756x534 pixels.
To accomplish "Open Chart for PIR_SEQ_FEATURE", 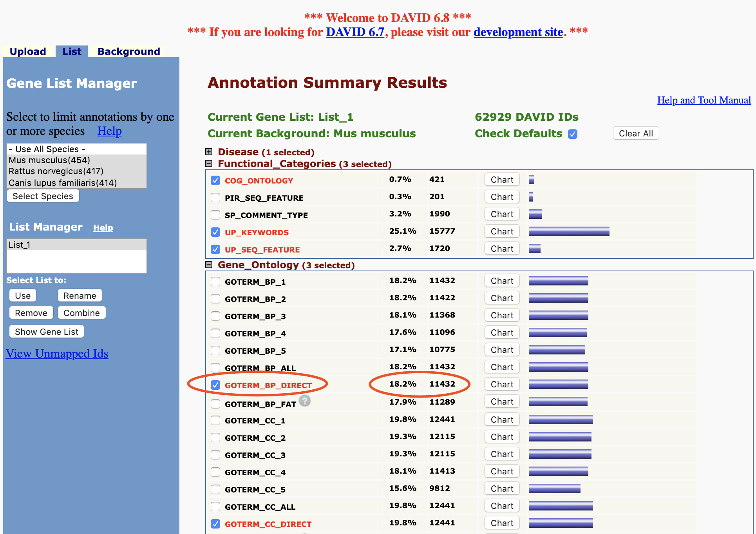I will point(502,197).
